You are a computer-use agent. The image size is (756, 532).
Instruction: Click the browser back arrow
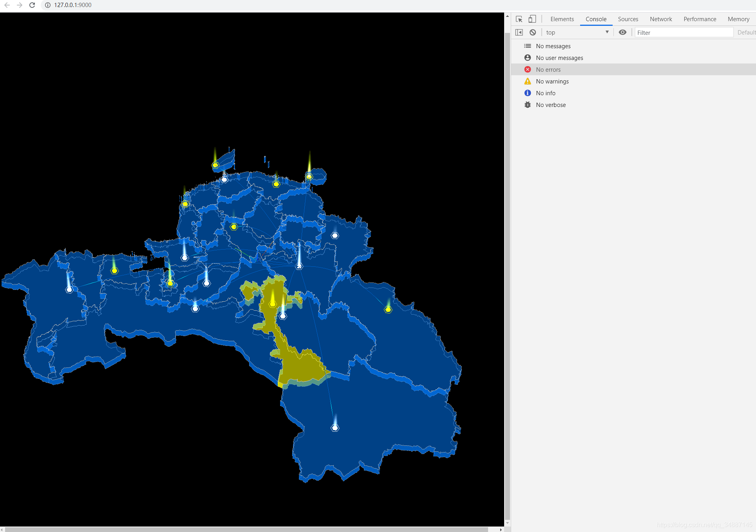point(7,5)
